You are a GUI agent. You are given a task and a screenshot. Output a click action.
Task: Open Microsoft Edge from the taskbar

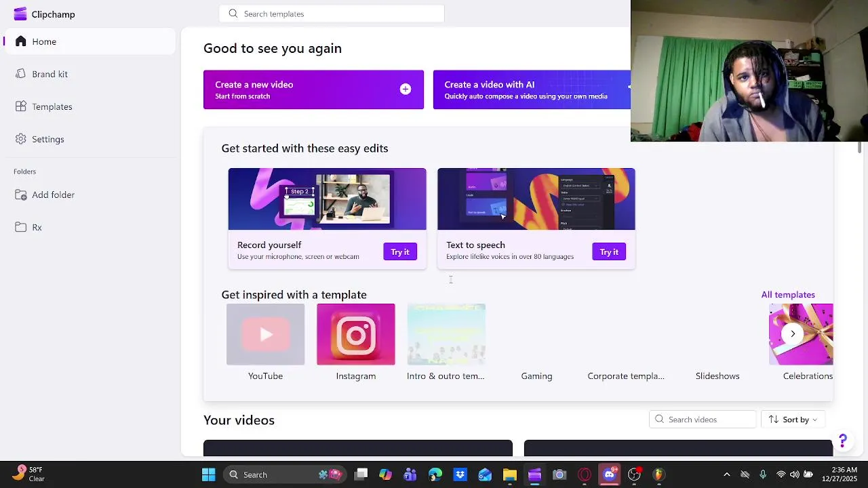click(x=435, y=474)
